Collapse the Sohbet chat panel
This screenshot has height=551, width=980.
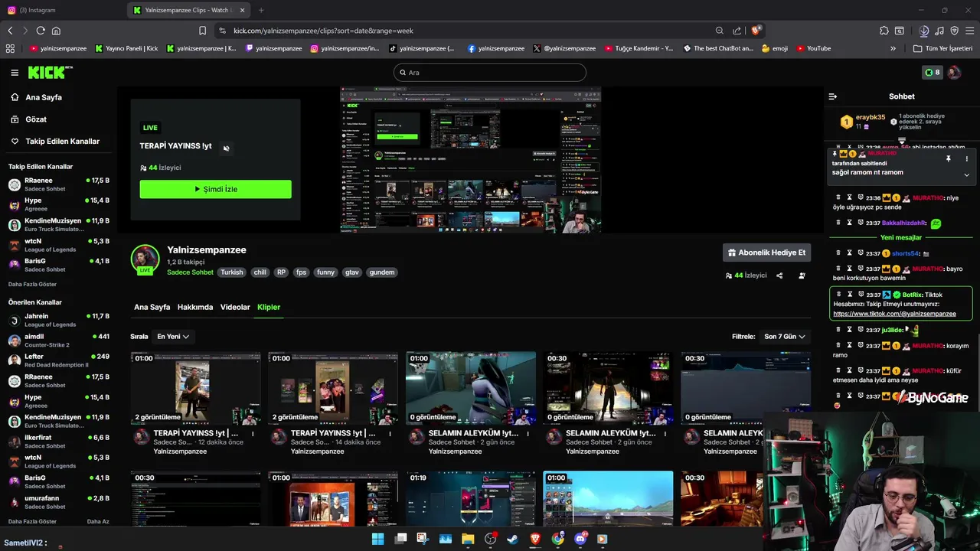[x=833, y=96]
